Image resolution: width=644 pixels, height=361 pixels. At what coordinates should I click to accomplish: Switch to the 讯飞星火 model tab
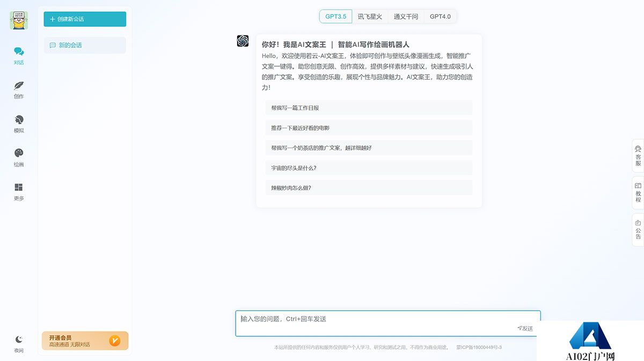370,17
